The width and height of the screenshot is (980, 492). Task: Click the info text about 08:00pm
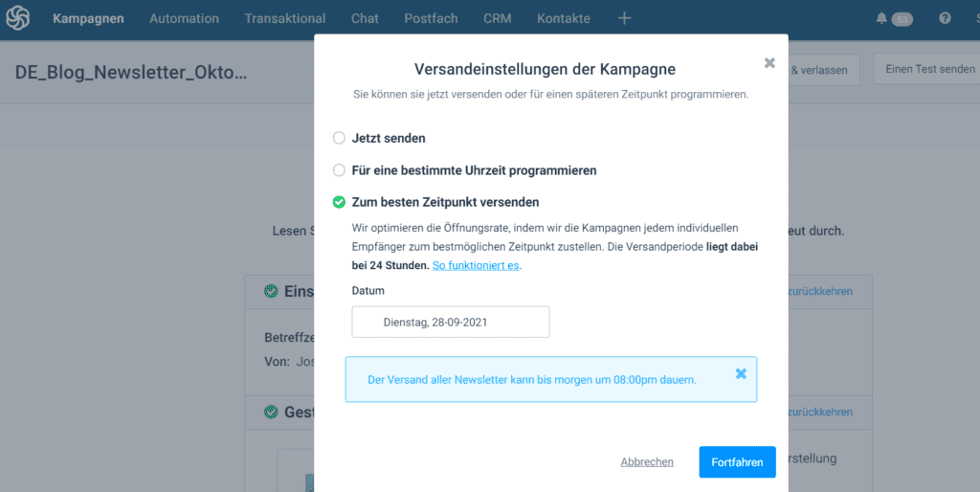click(532, 379)
